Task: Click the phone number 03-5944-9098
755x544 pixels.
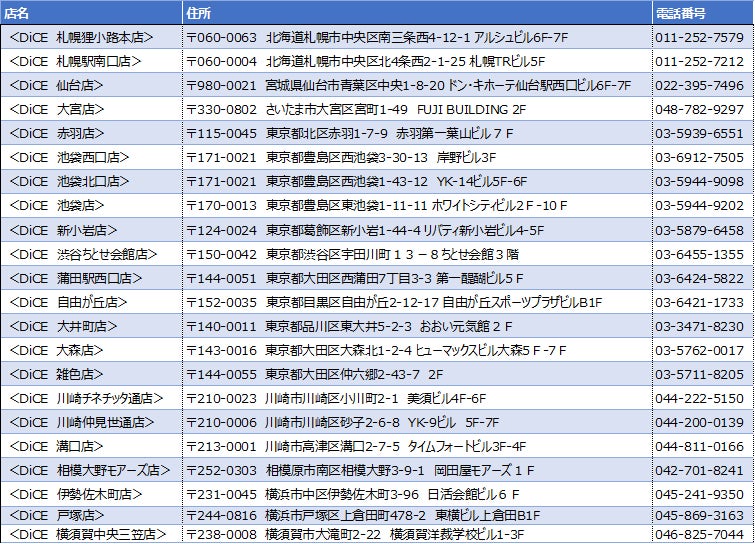Action: point(699,181)
